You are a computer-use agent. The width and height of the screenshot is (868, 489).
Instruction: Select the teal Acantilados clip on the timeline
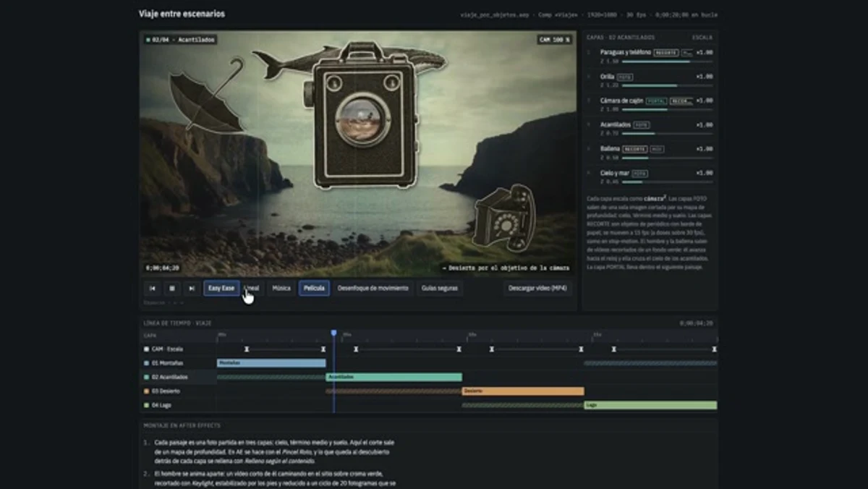tap(393, 377)
